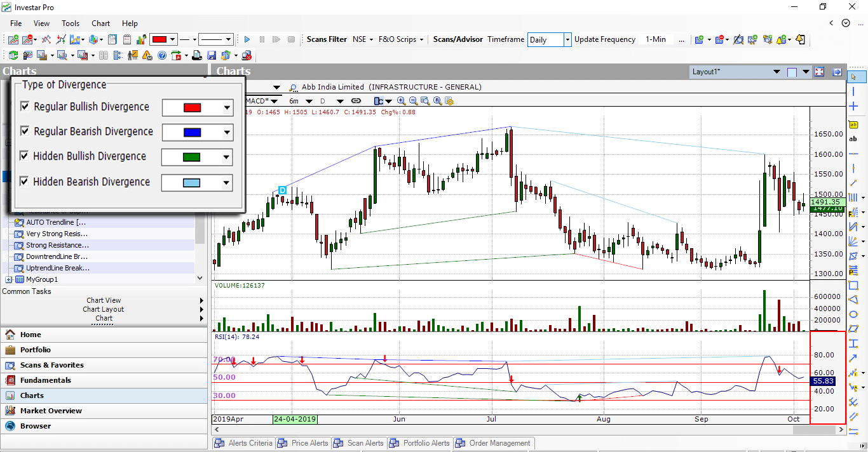This screenshot has height=452, width=868.
Task: Toggle Hidden Bullish Divergence off
Action: pyautogui.click(x=24, y=157)
